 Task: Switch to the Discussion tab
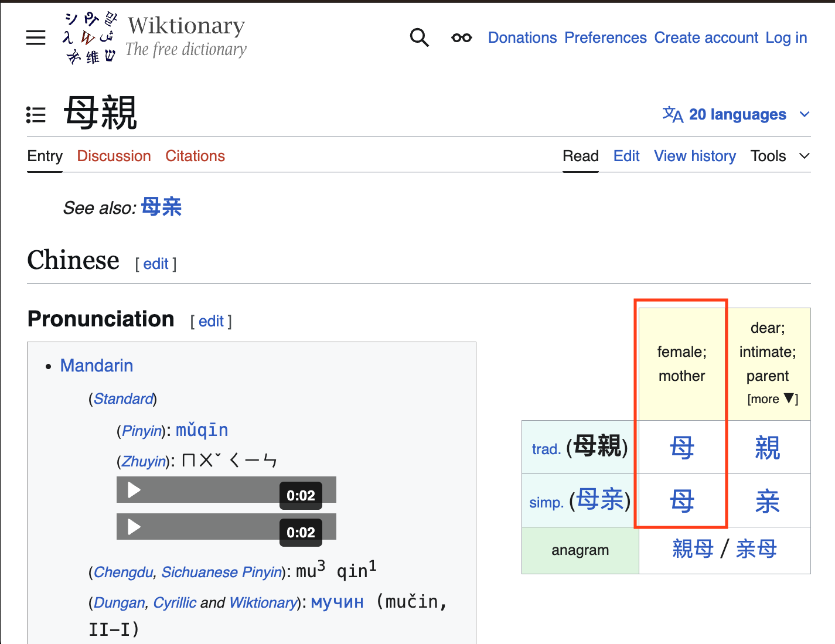114,156
